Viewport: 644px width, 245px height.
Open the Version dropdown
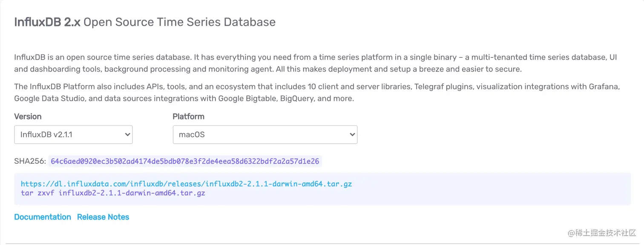[72, 134]
